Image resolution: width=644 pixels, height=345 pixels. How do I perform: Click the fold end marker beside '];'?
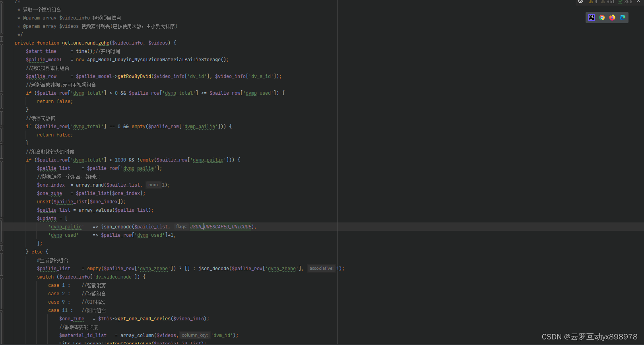pyautogui.click(x=2, y=244)
